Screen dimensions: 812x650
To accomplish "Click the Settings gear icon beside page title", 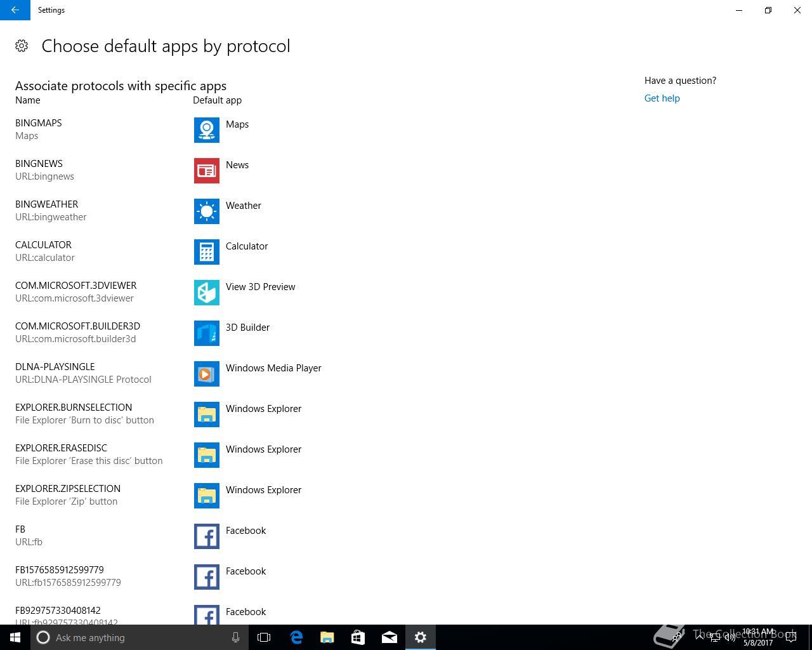I will 22,46.
